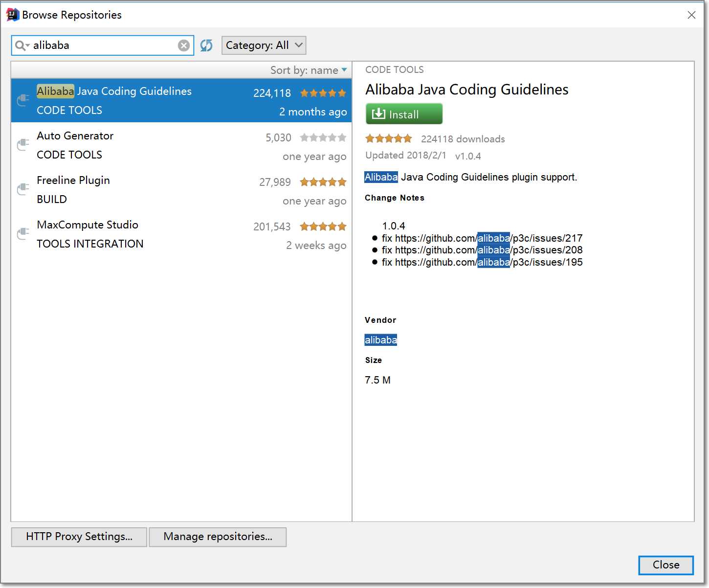Click the alibaba vendor name

click(381, 340)
